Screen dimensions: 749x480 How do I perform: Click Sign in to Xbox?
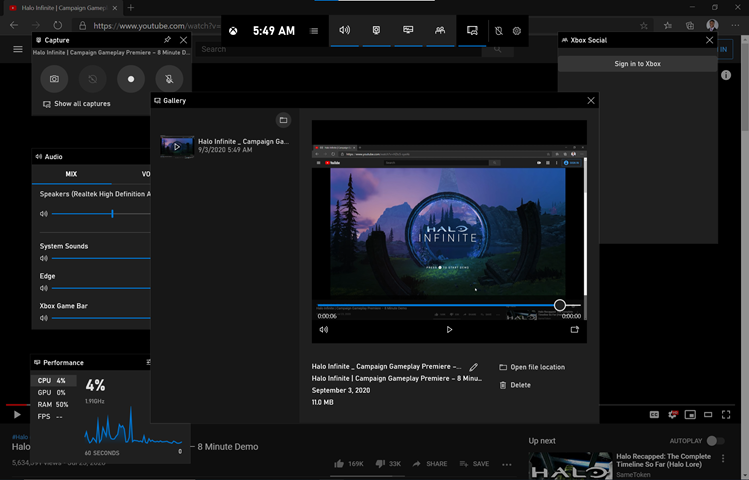(x=637, y=64)
